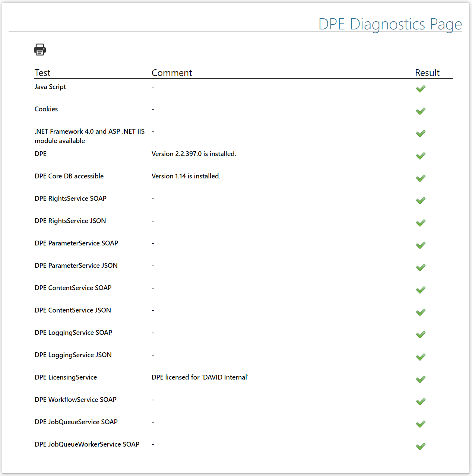472x476 pixels.
Task: Click the DPE JobQueueService SOAP test name
Action: pyautogui.click(x=76, y=422)
